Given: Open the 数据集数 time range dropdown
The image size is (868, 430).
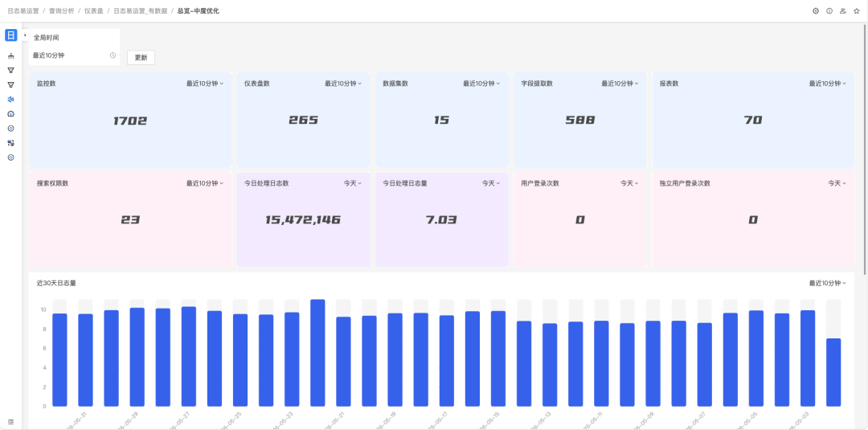Looking at the screenshot, I should [481, 84].
